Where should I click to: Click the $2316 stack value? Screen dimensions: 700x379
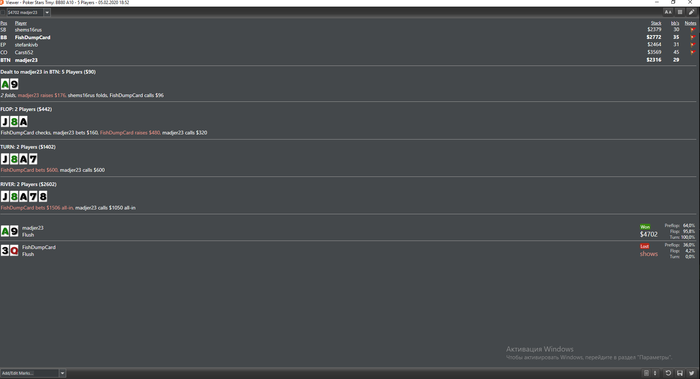pyautogui.click(x=654, y=60)
